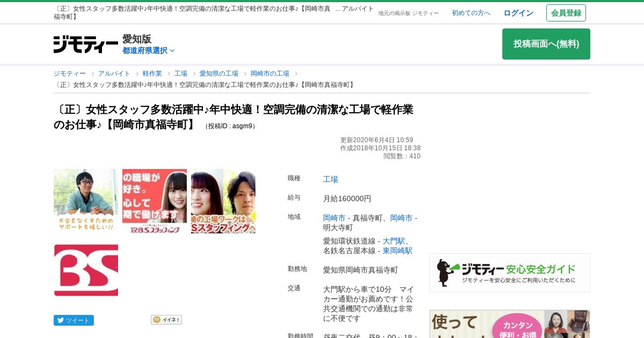Click the ジモティー logo in header
The image size is (644, 338).
[x=86, y=45]
